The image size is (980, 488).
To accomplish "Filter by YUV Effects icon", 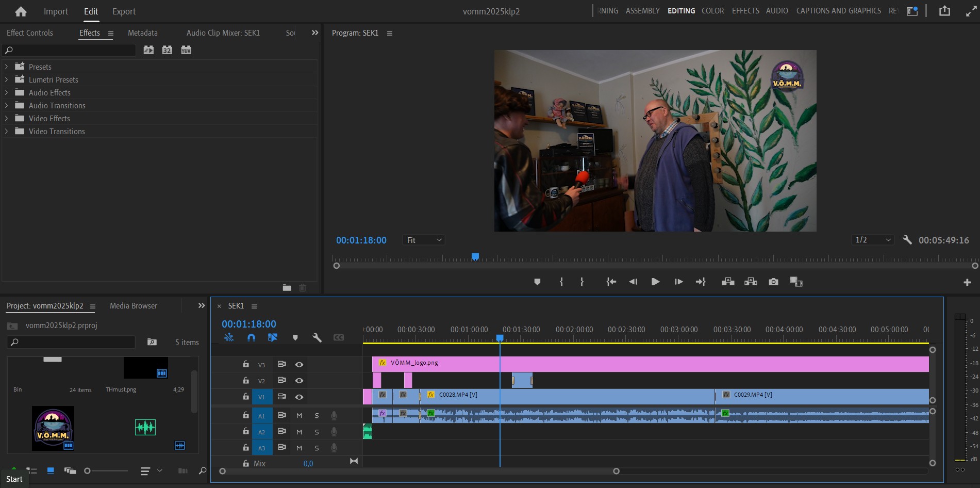I will (x=186, y=50).
